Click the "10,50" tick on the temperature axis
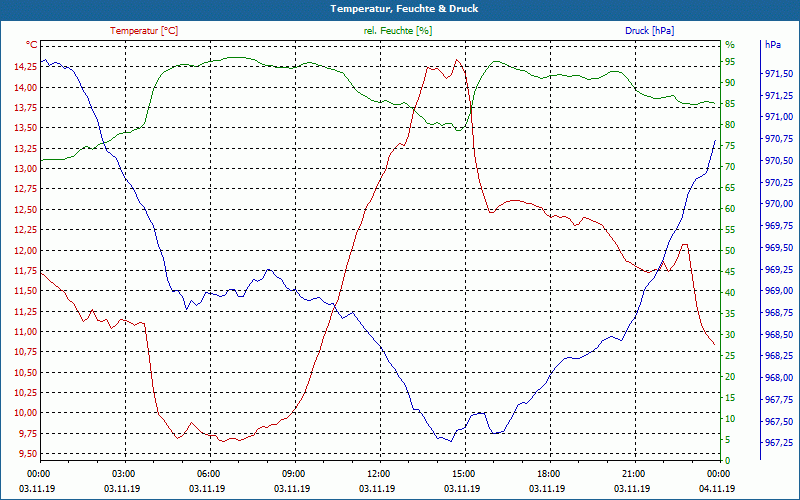800x500 pixels. pos(26,372)
